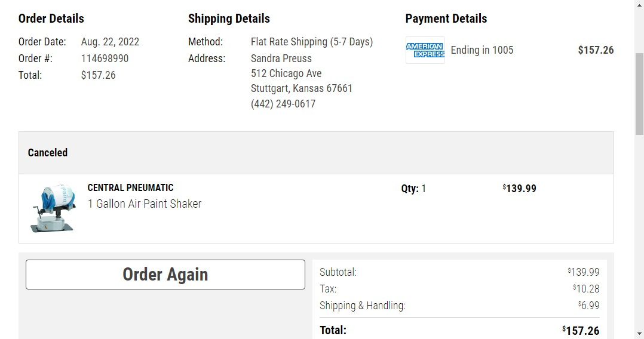Open the paint shaker product thumbnail
The width and height of the screenshot is (644, 339).
53,208
